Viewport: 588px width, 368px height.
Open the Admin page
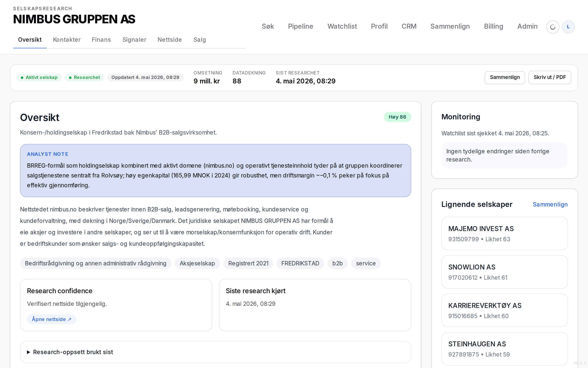click(527, 26)
